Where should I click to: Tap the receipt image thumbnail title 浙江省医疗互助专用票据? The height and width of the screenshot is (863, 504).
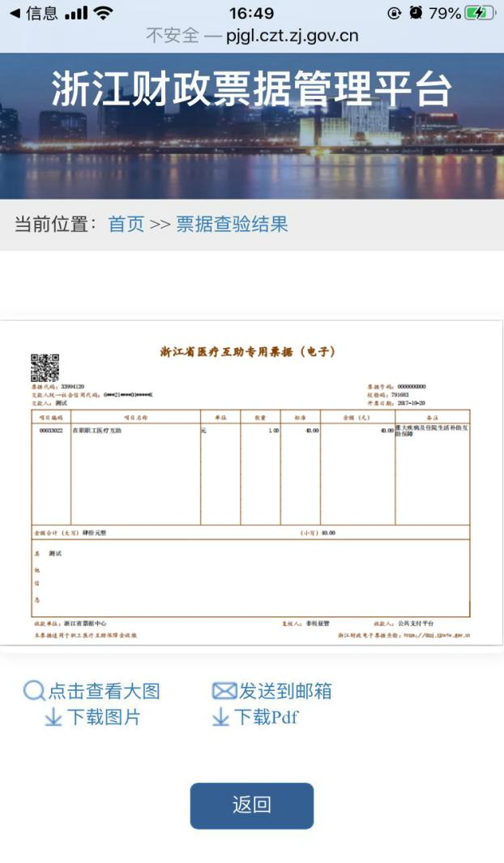tap(247, 352)
